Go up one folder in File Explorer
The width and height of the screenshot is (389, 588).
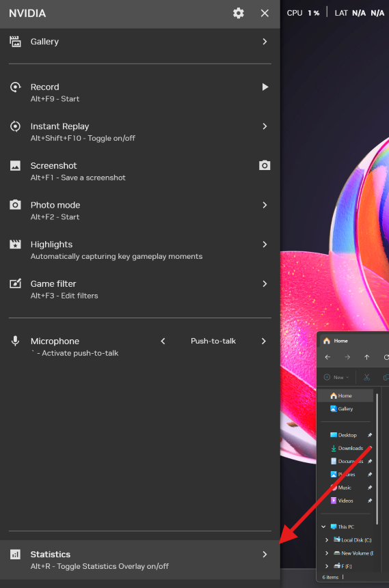[x=367, y=357]
